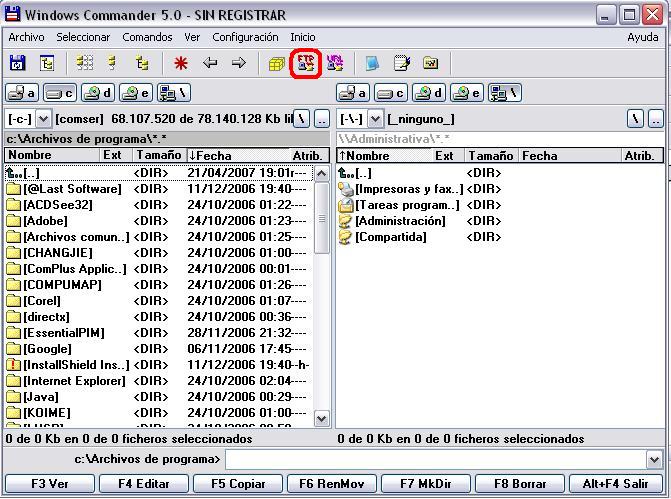671x499 pixels.
Task: Select drive c in left panel
Action: click(x=59, y=93)
